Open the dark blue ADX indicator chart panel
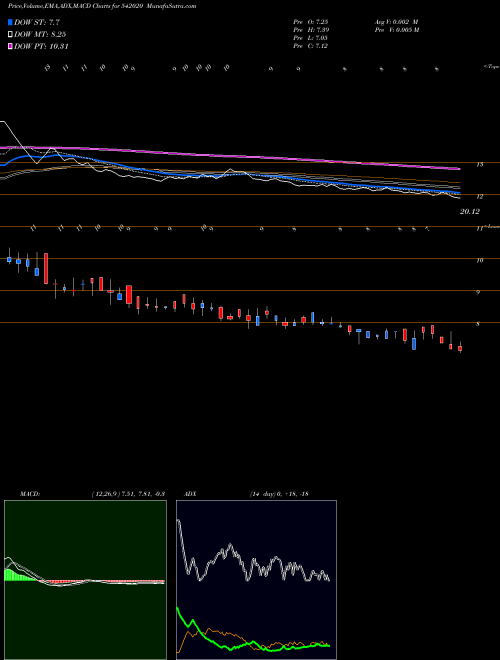 click(256, 580)
